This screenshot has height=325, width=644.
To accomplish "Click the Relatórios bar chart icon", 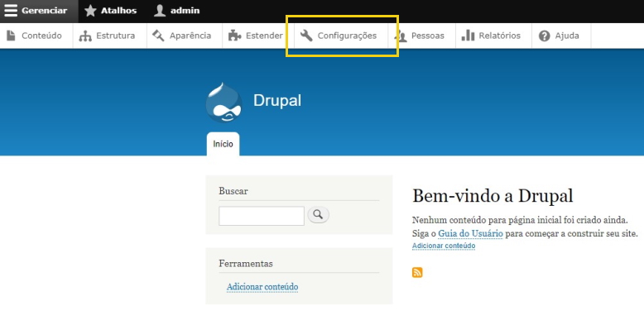I will coord(468,36).
